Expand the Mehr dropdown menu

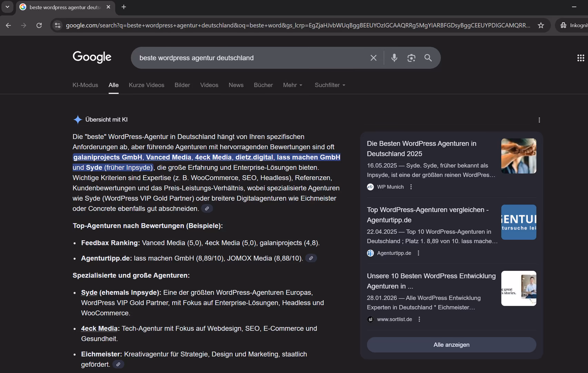[x=293, y=85]
